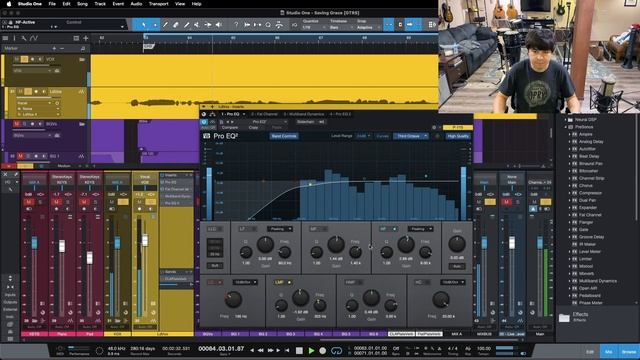
Task: Click the wrench options icon above tracks
Action: pyautogui.click(x=24, y=38)
